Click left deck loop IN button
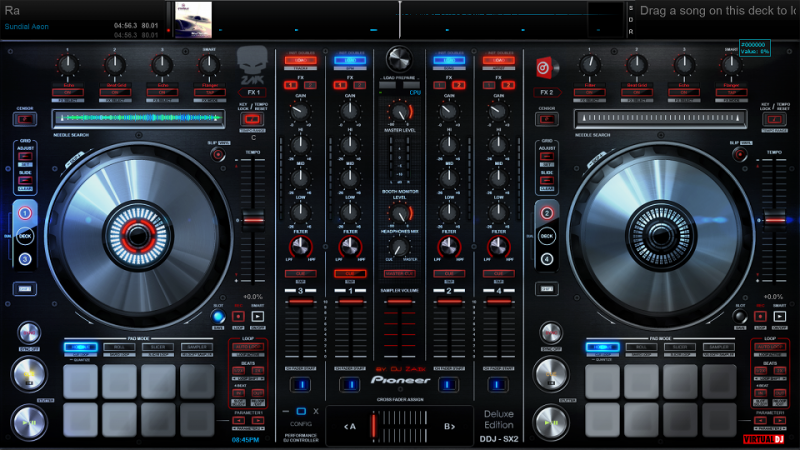Screen dimensions: 800x450 pos(238,393)
